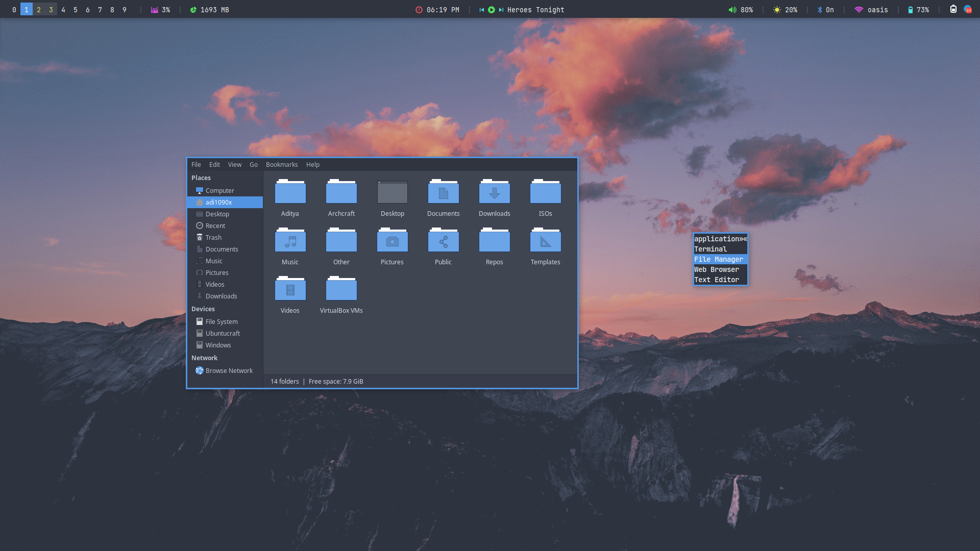Click the play button in top bar
This screenshot has height=551, width=980.
(x=491, y=10)
